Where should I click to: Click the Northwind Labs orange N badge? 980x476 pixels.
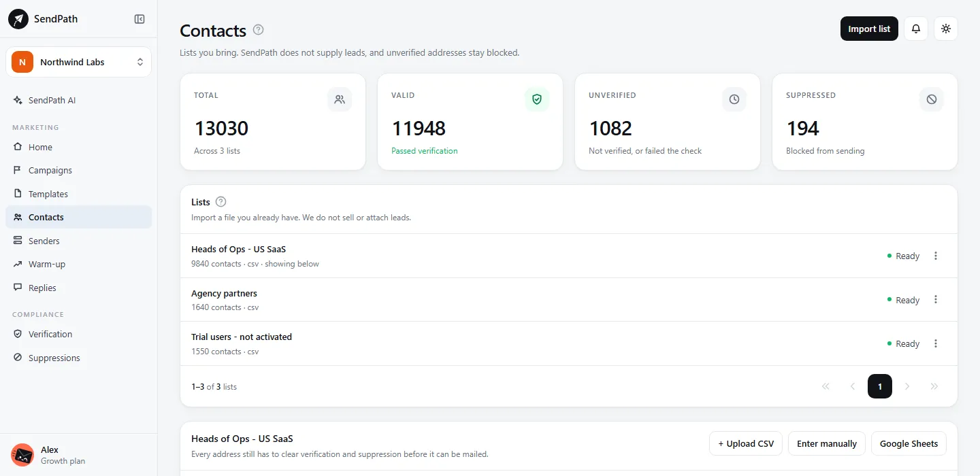tap(22, 62)
